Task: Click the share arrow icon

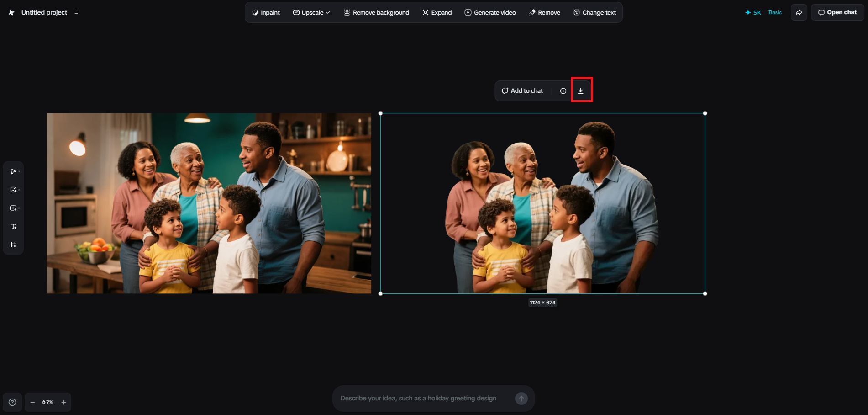Action: pyautogui.click(x=799, y=12)
